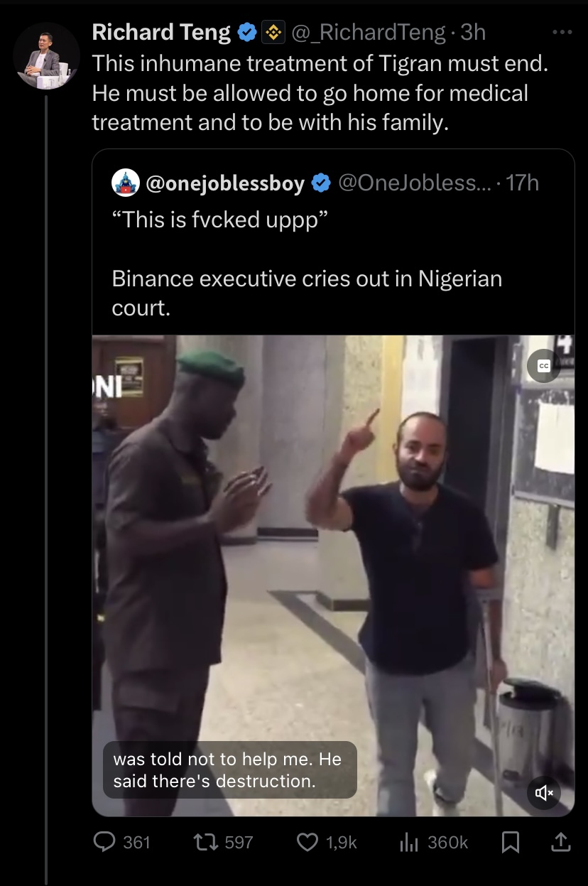Toggle closed captions on the video
Screen dimensions: 588x886
(x=543, y=365)
